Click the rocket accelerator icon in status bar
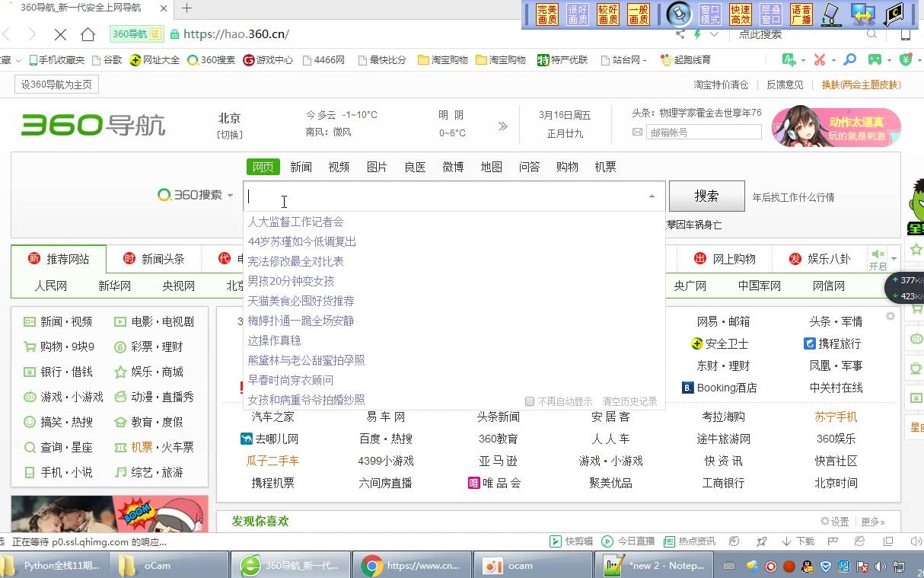The width and height of the screenshot is (924, 578). (x=762, y=541)
